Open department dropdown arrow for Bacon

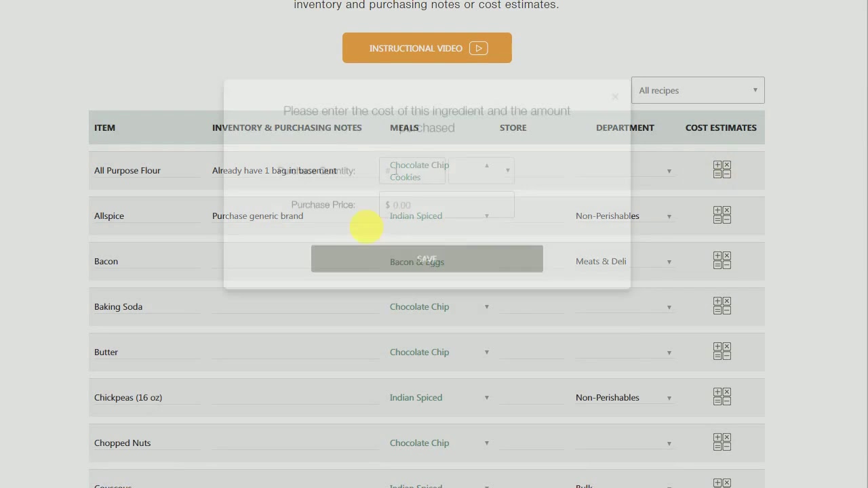coord(669,262)
